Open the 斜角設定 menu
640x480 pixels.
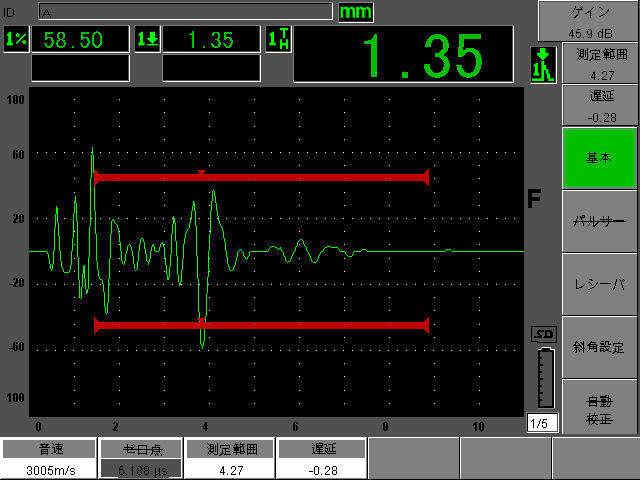click(x=598, y=347)
